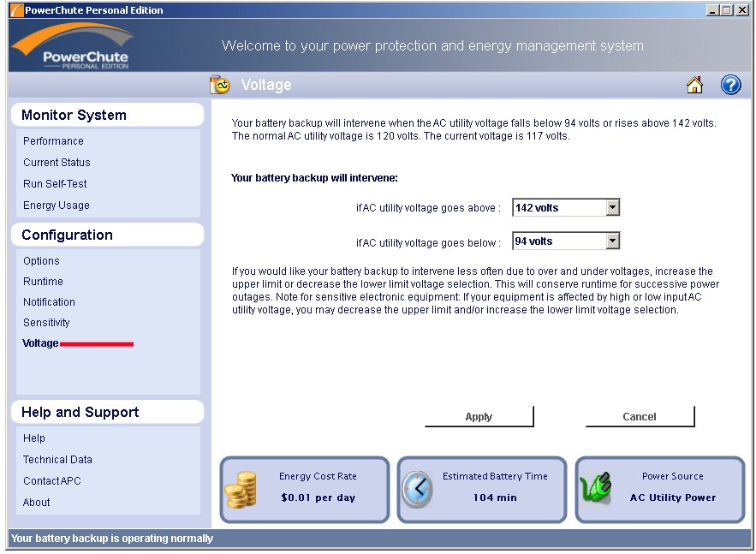Open the About page
This screenshot has height=554, width=756.
[37, 503]
